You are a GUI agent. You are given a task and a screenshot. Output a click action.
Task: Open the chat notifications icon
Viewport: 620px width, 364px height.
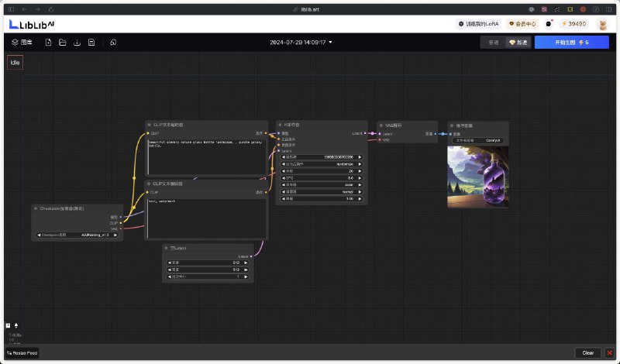pyautogui.click(x=549, y=24)
